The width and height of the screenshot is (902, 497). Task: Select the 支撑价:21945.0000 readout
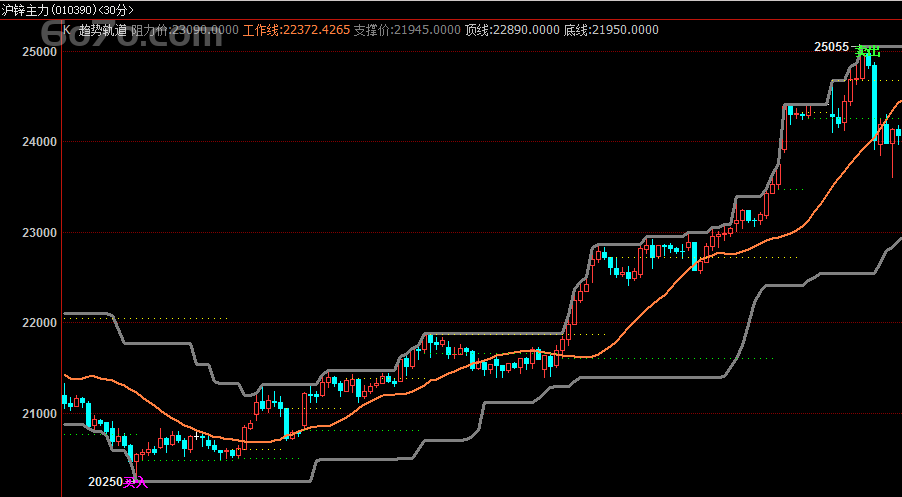[407, 30]
